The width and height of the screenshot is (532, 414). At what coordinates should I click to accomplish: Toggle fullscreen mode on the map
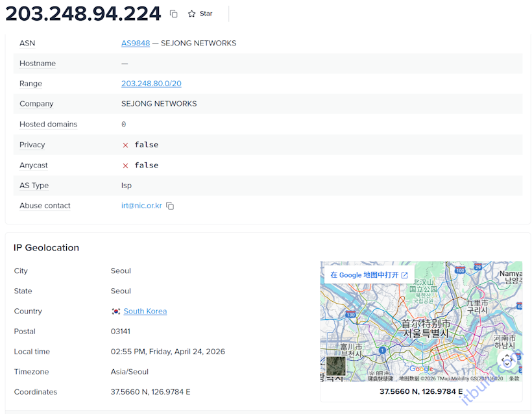506,359
